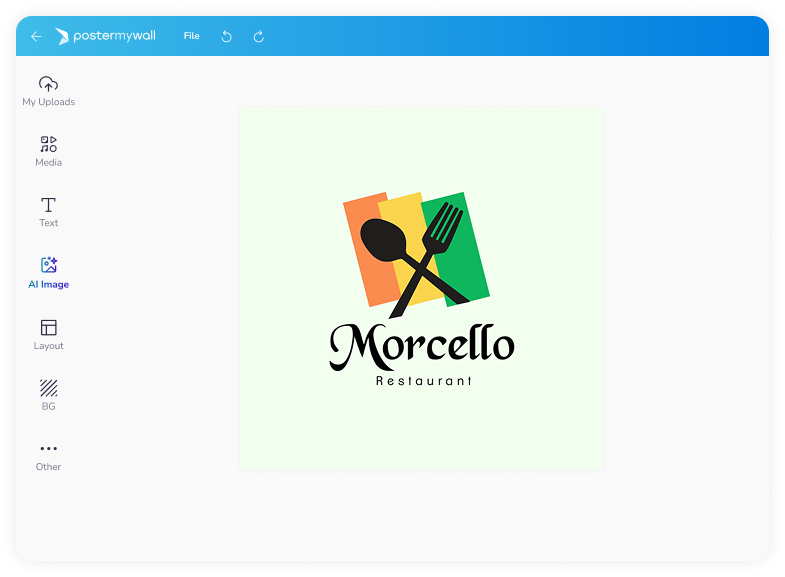The width and height of the screenshot is (785, 577).
Task: Expand the Other options menu
Action: click(x=48, y=455)
